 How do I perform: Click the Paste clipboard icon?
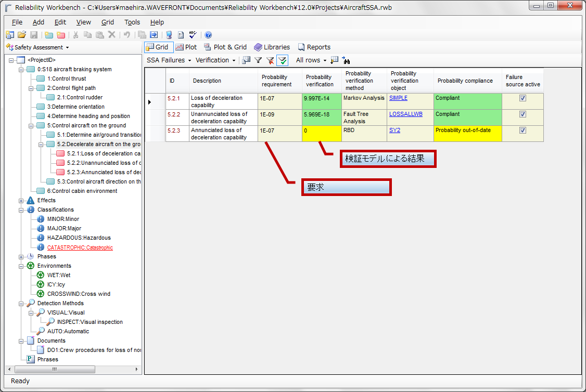tap(100, 35)
